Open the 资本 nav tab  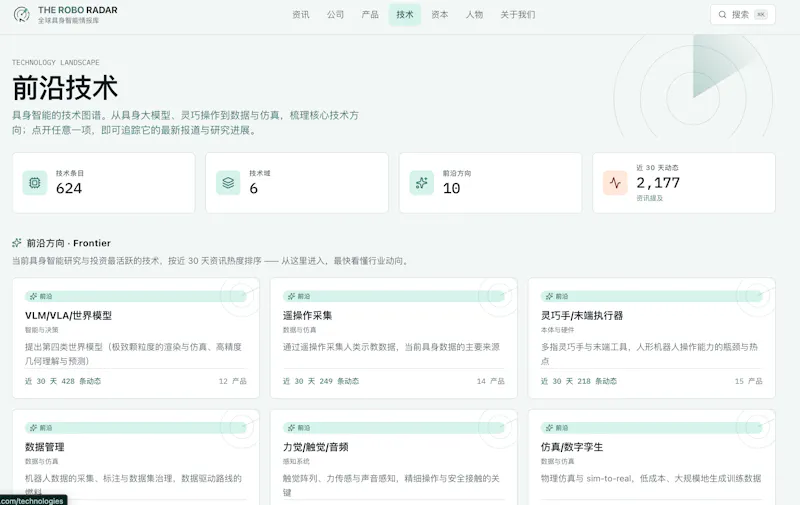[x=439, y=15]
